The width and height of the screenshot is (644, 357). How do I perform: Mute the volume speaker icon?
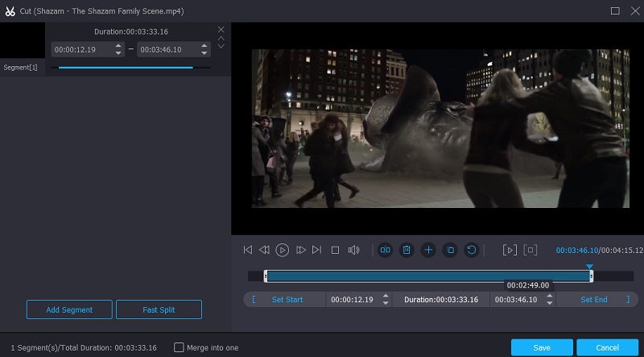(x=353, y=250)
